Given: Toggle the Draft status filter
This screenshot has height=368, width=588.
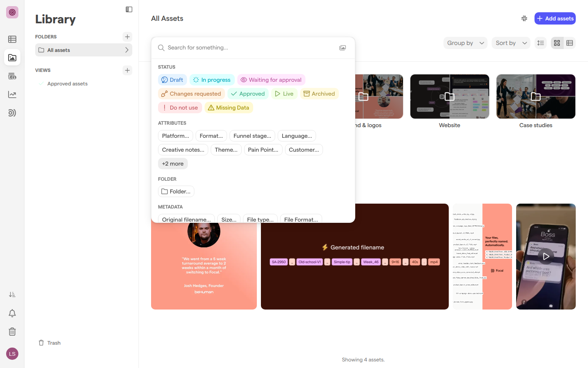Looking at the screenshot, I should 172,80.
